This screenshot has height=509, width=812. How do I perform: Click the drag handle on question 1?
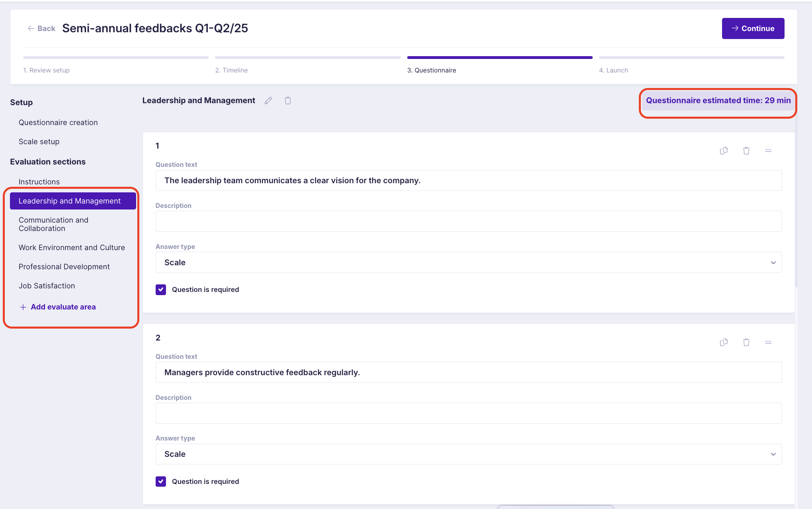pos(768,151)
